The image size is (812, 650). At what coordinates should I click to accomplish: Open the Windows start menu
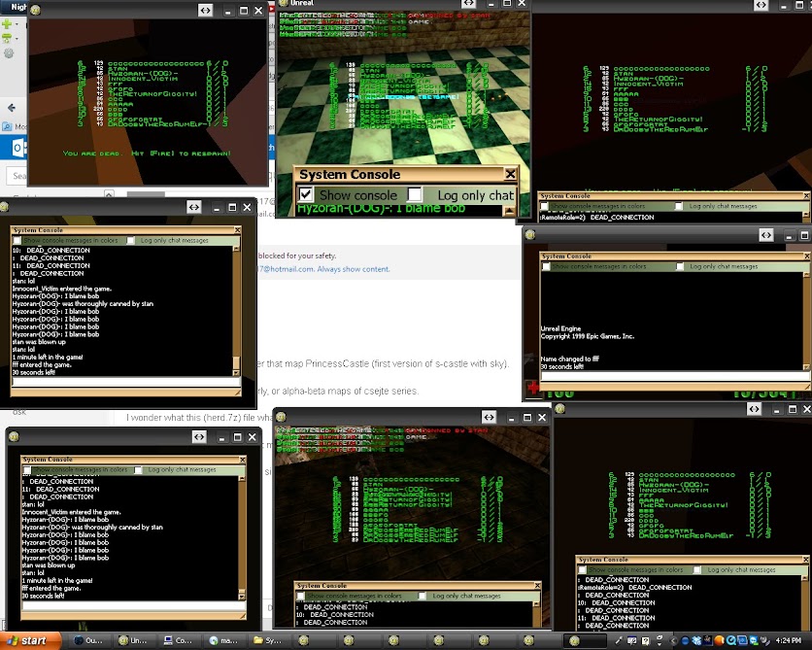pos(29,640)
